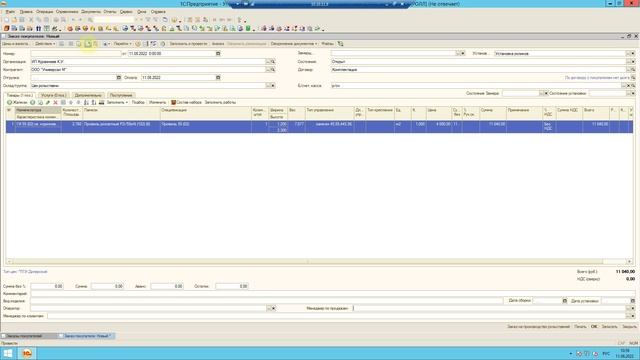Image resolution: width=640 pixels, height=360 pixels.
Task: Click the New document icon in top toolbar
Action: (x=7, y=20)
